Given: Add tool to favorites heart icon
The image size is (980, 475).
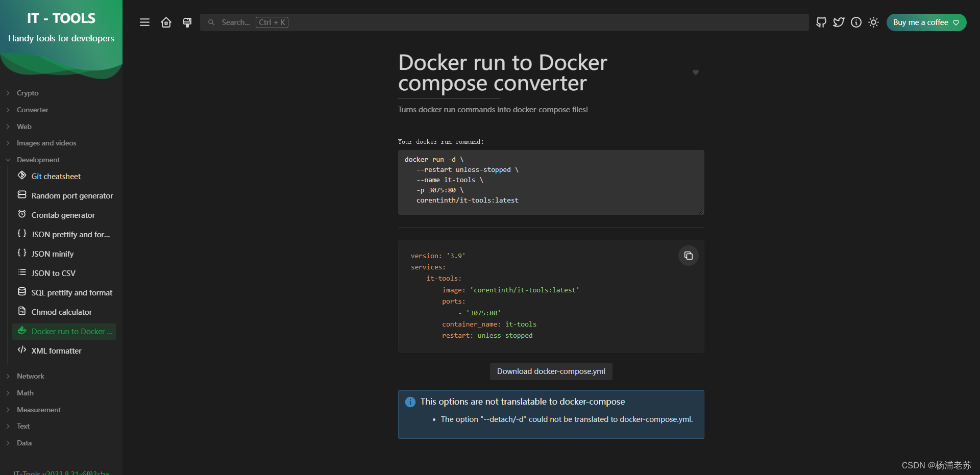Looking at the screenshot, I should [x=695, y=72].
